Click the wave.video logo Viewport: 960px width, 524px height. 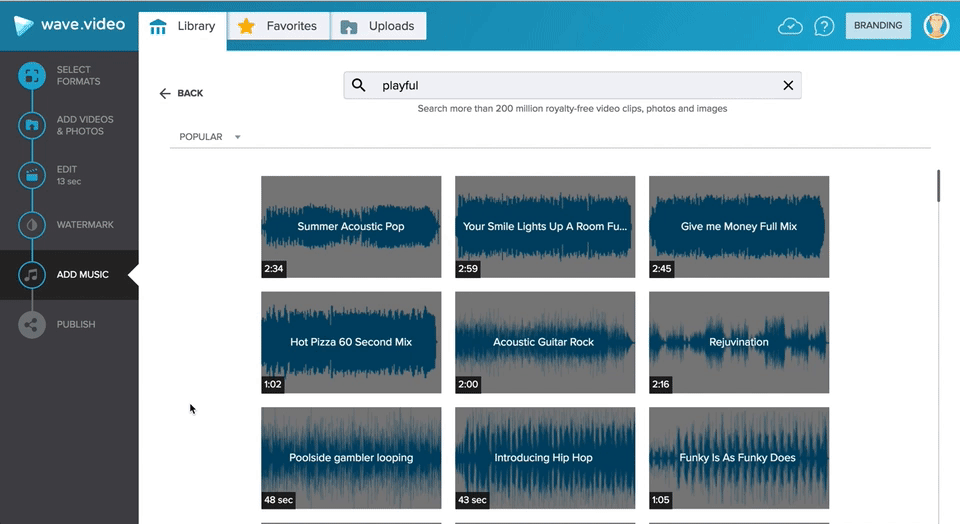point(69,25)
